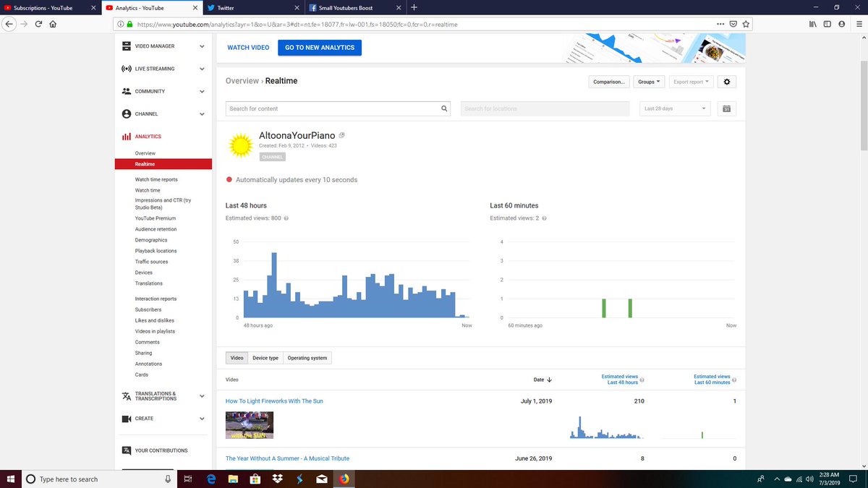868x488 pixels.
Task: Click the Your Contributions translate icon
Action: point(126,450)
